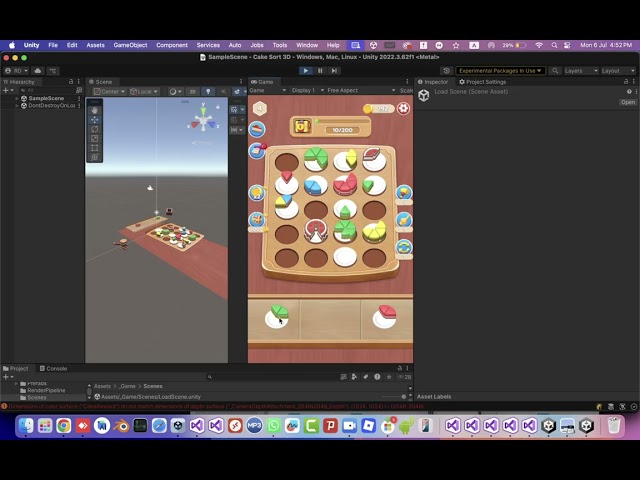The height and width of the screenshot is (480, 640).
Task: Click the Scene orientation gizmo
Action: click(x=203, y=120)
